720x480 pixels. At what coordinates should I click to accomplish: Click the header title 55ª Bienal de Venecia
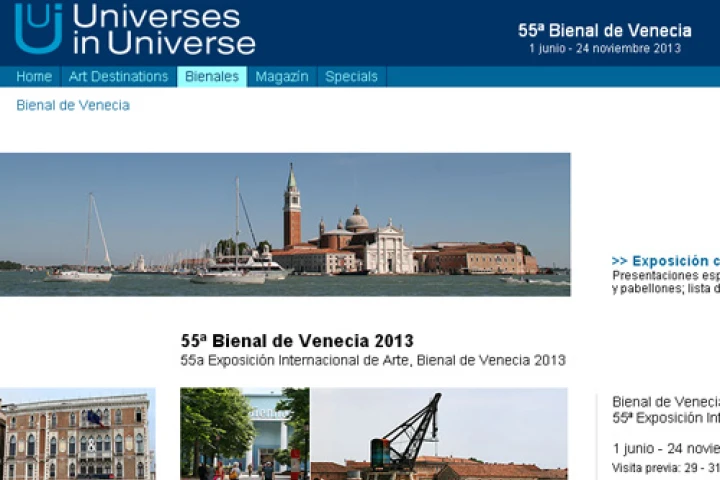pyautogui.click(x=604, y=30)
